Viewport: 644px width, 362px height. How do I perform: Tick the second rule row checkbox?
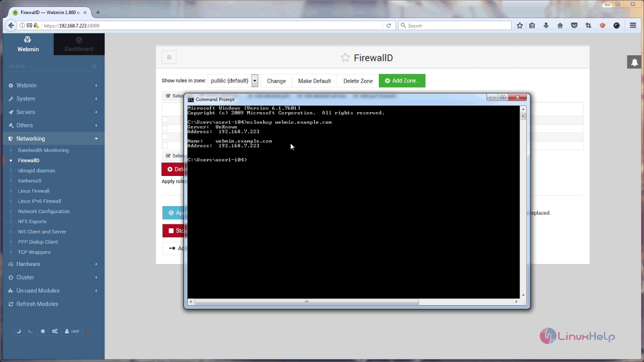[x=165, y=128]
